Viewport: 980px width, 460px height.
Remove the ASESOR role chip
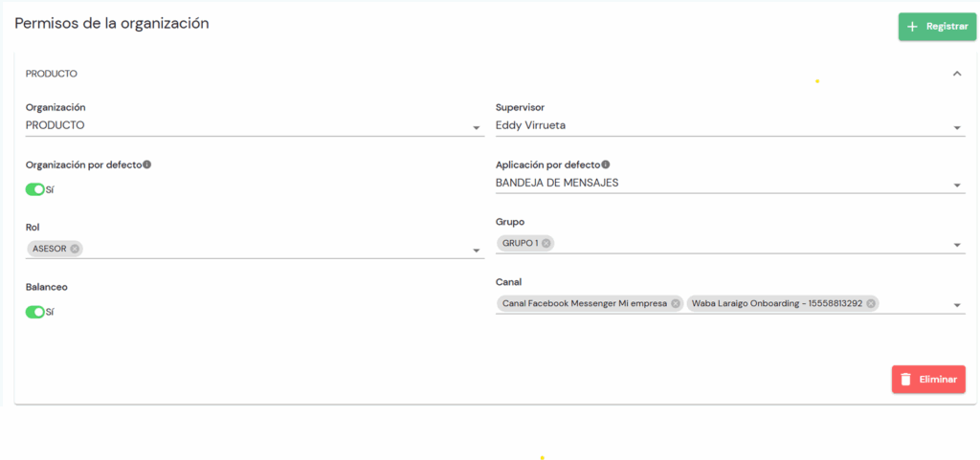(x=75, y=249)
